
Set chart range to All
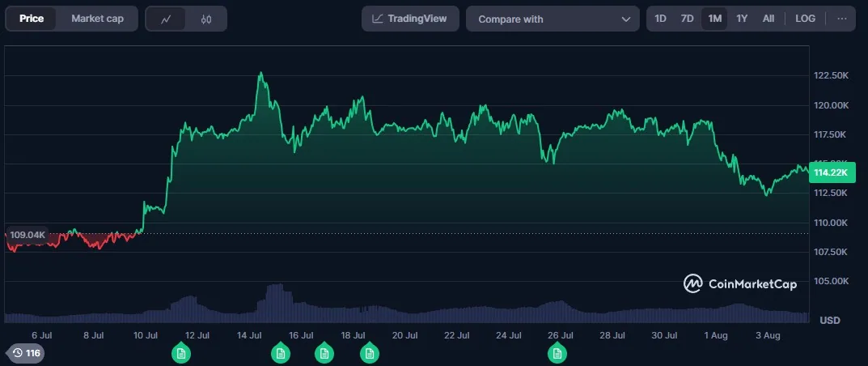coord(768,19)
